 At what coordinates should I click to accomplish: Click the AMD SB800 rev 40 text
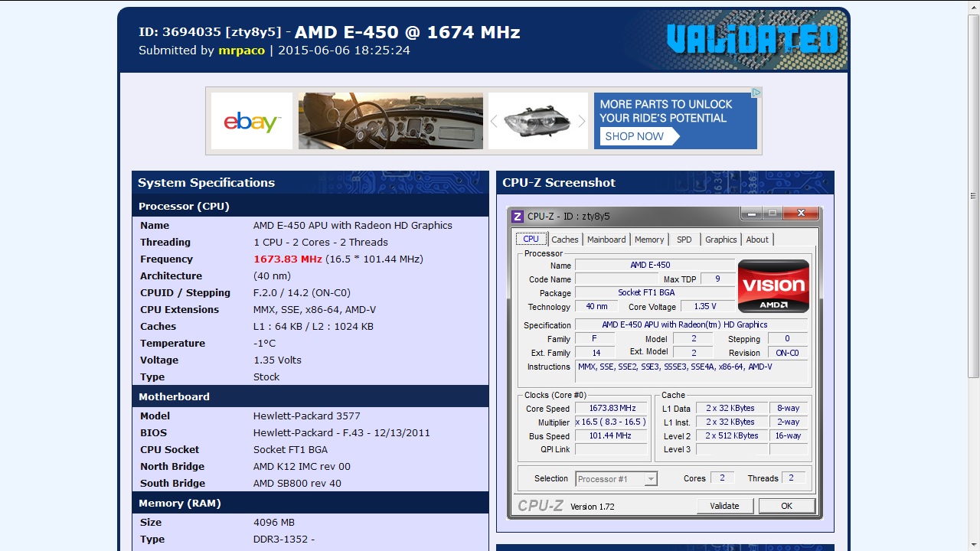click(297, 484)
